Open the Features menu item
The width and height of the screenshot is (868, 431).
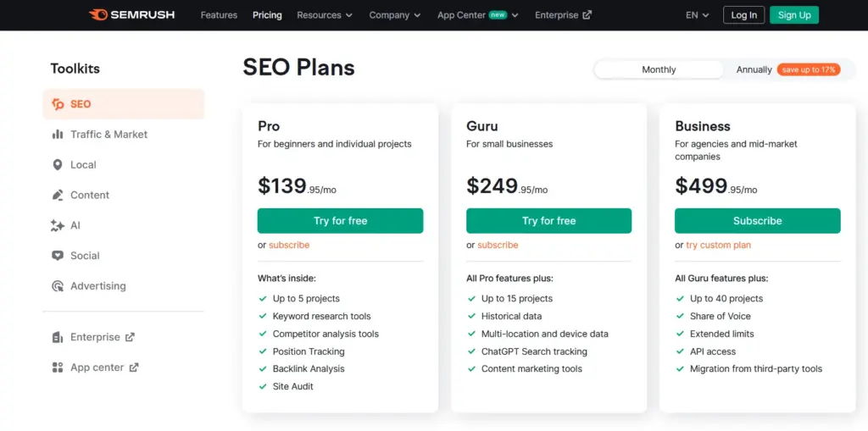[219, 15]
